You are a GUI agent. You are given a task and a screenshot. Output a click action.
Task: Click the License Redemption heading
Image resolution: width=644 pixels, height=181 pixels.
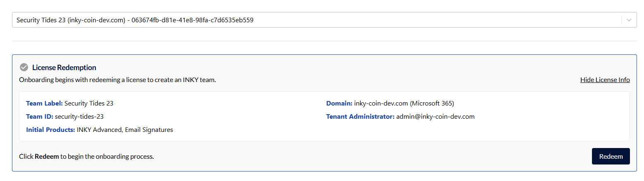pos(64,68)
